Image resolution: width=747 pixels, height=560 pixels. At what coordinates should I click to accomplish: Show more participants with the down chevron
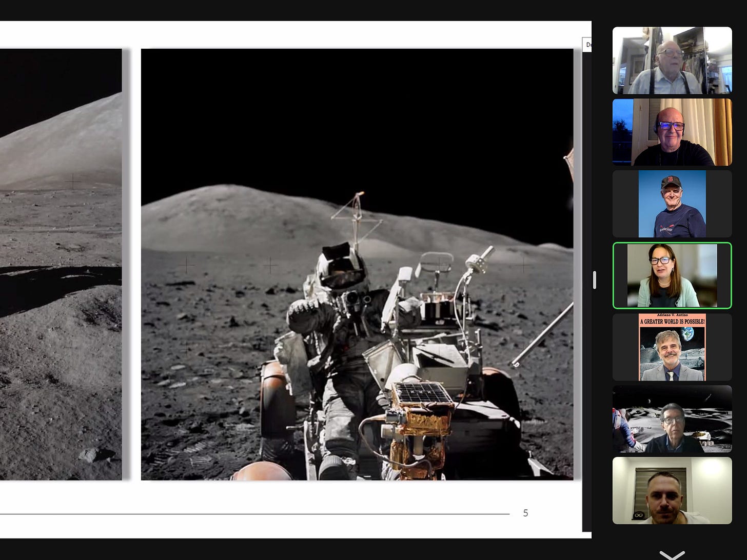(x=672, y=554)
